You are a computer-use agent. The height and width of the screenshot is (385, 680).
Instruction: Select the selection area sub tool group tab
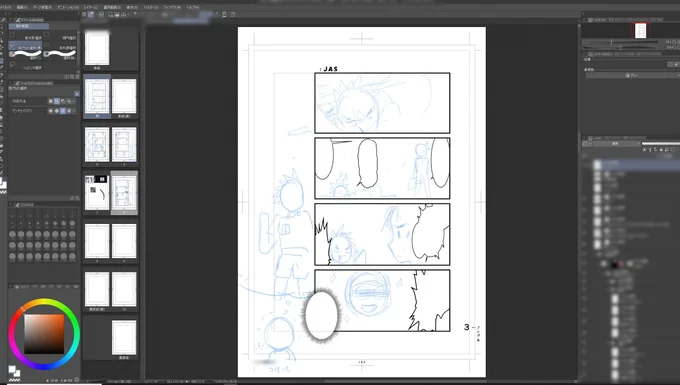[x=29, y=26]
